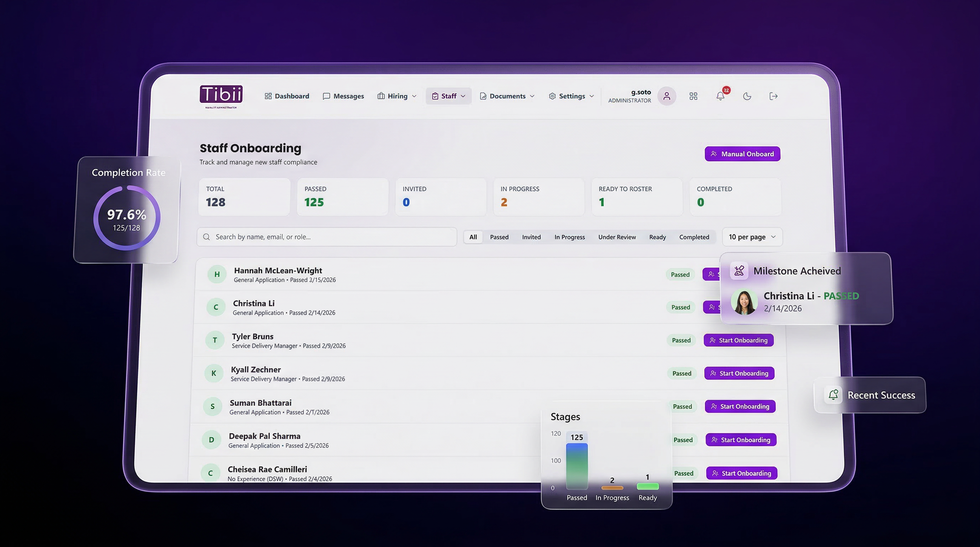Click Passed badge for Tyler Bruns
This screenshot has height=547, width=980.
[x=681, y=340]
